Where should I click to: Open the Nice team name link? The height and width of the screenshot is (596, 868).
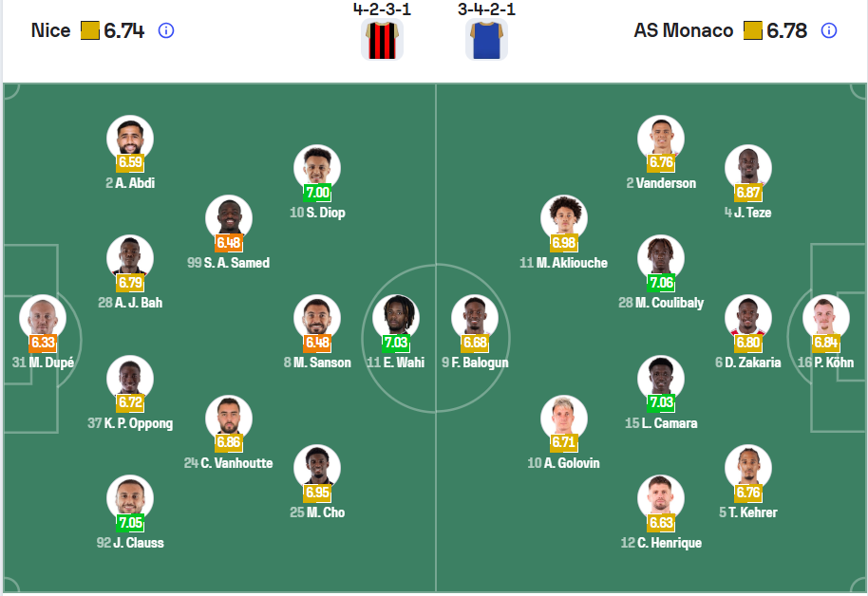(50, 30)
